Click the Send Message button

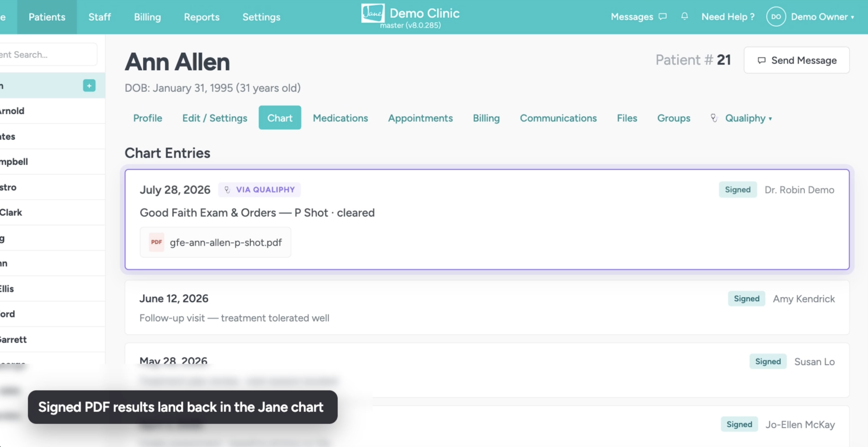796,60
